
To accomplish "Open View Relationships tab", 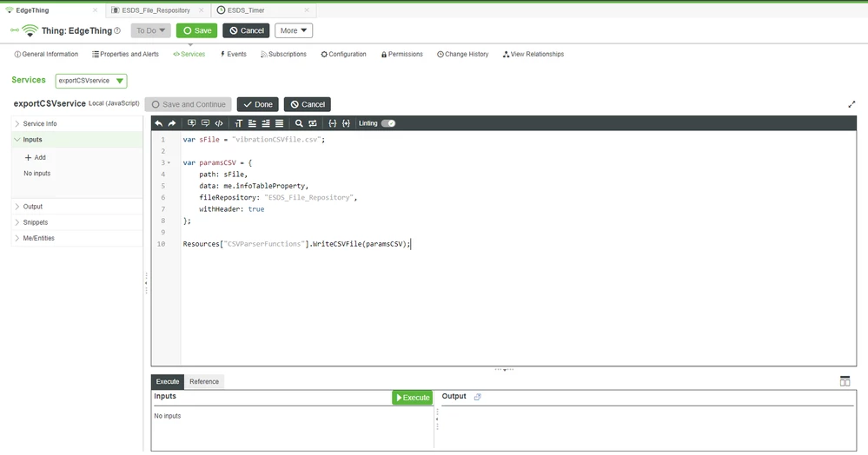I will click(x=533, y=54).
